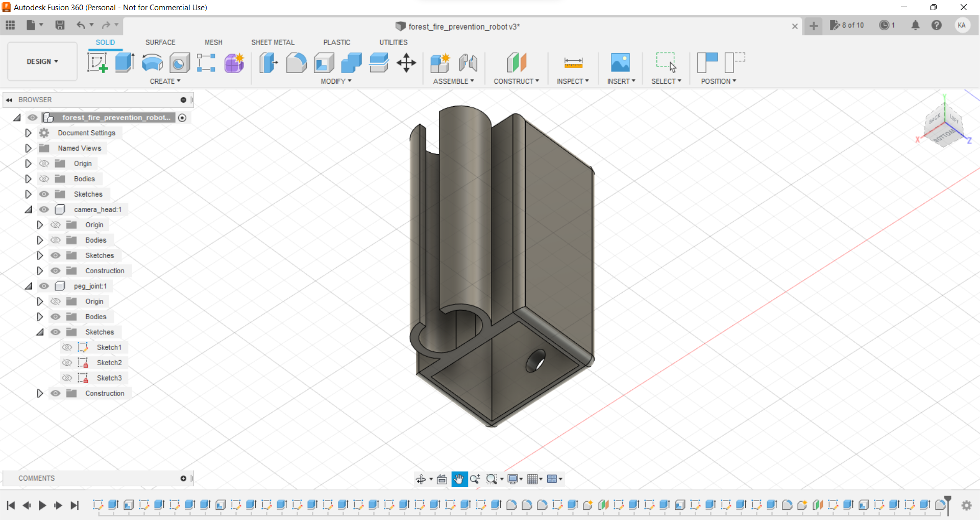Toggle visibility of peg_joint:1 component
Screen dimensions: 980x520
(44, 286)
